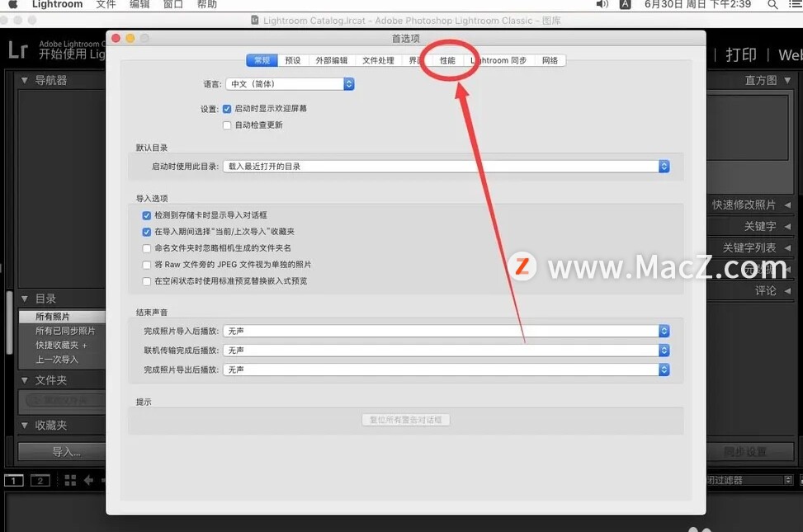Viewport: 803px width, 532px height.
Task: Uncheck 启动时显示欢迎屏幕
Action: click(227, 109)
